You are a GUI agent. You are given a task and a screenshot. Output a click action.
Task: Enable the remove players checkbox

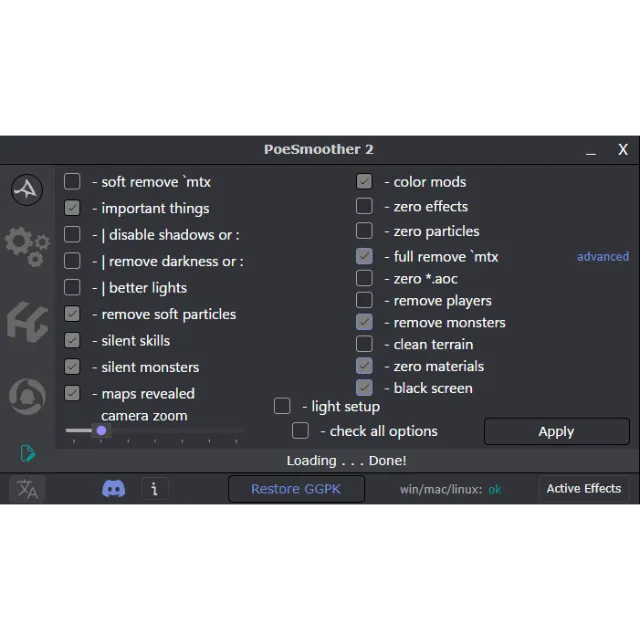tap(364, 300)
